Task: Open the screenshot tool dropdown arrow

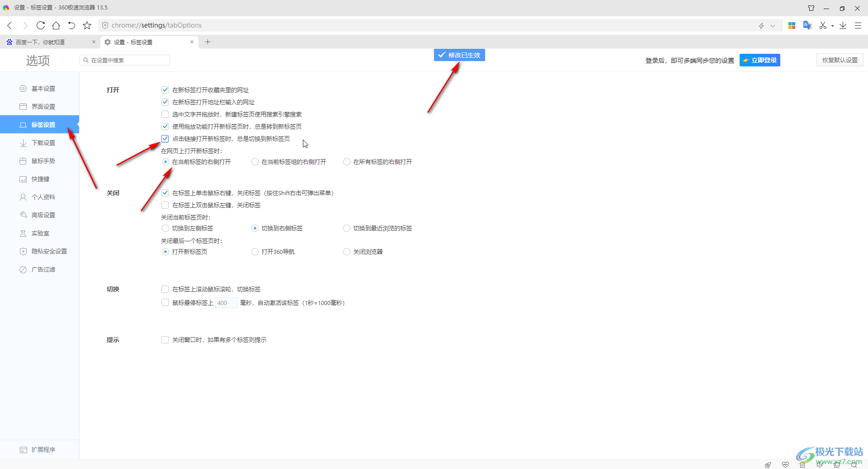Action: click(832, 26)
